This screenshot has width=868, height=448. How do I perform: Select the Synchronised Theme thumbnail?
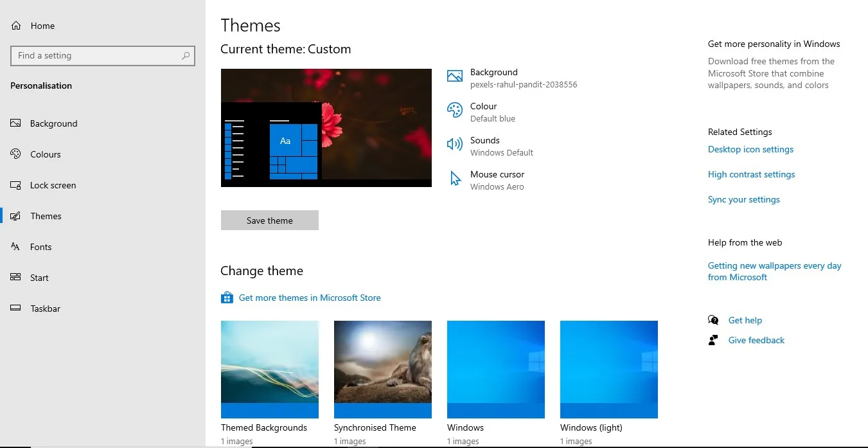pos(383,370)
